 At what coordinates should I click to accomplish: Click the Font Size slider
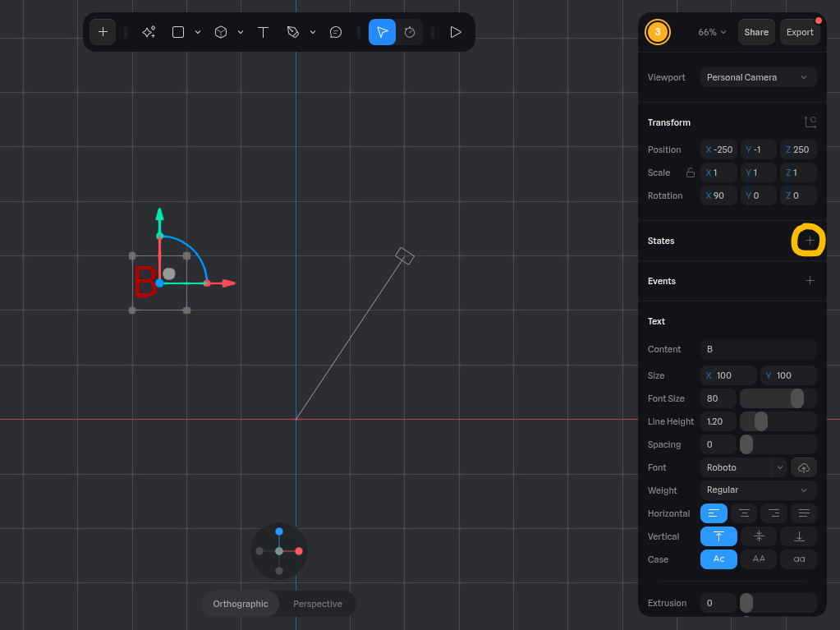(x=778, y=398)
